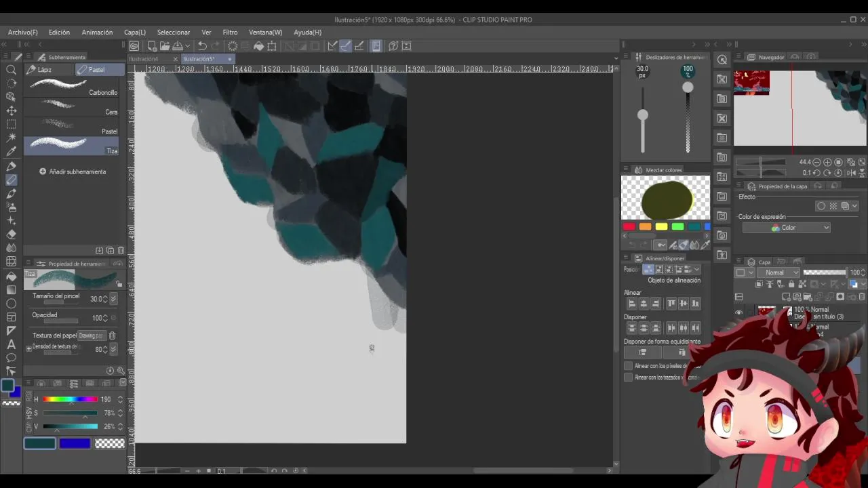The height and width of the screenshot is (488, 868).
Task: Select the Balloon tool
Action: click(x=12, y=358)
